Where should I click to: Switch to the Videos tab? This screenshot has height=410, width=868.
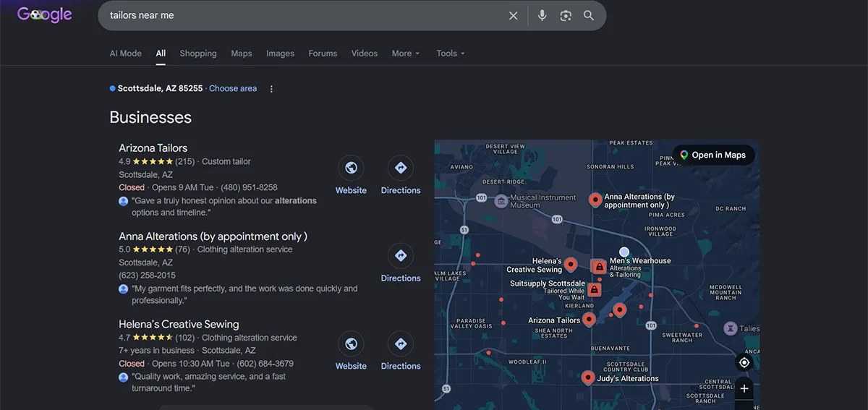pyautogui.click(x=365, y=54)
